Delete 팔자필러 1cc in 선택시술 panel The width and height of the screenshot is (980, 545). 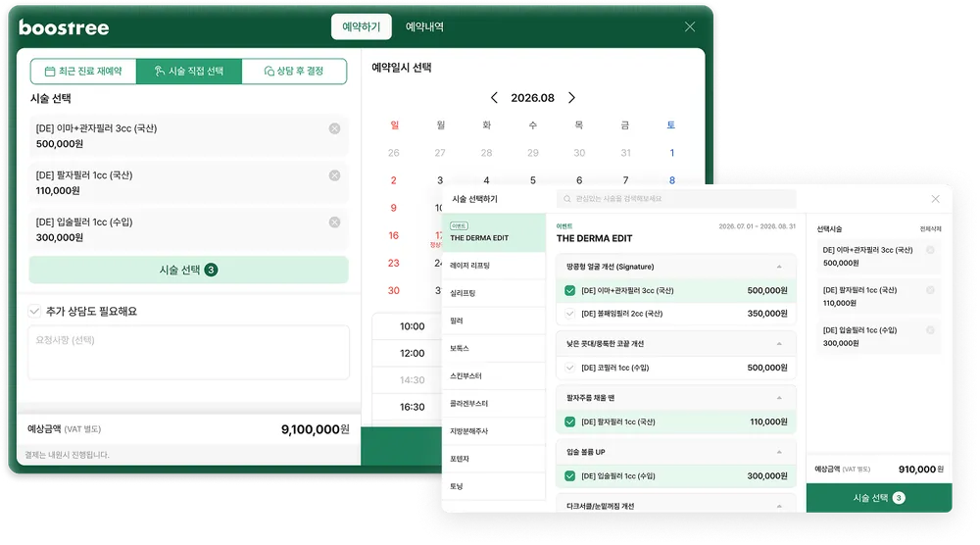(930, 290)
